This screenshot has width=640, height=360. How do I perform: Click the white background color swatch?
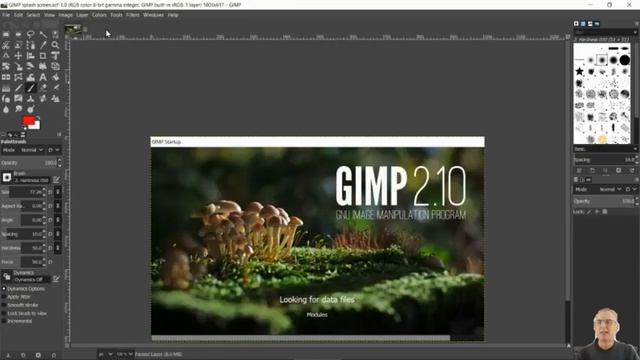(36, 125)
